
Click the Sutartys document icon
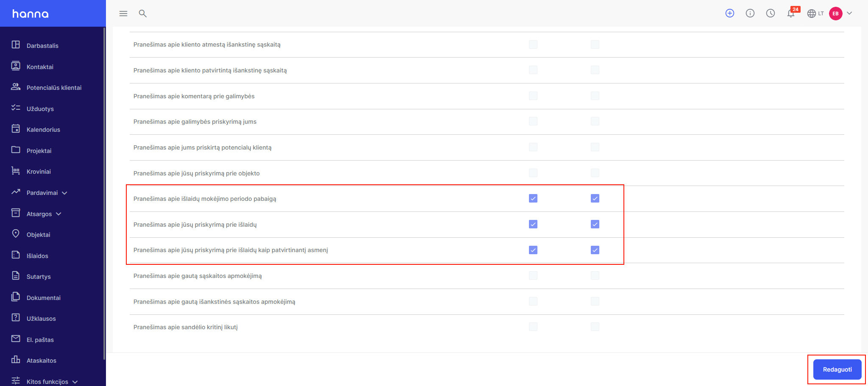(x=16, y=276)
